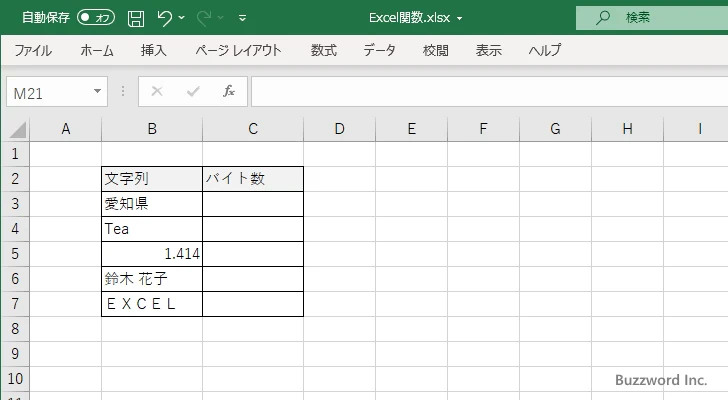
Task: Select row 5 header
Action: click(x=15, y=254)
